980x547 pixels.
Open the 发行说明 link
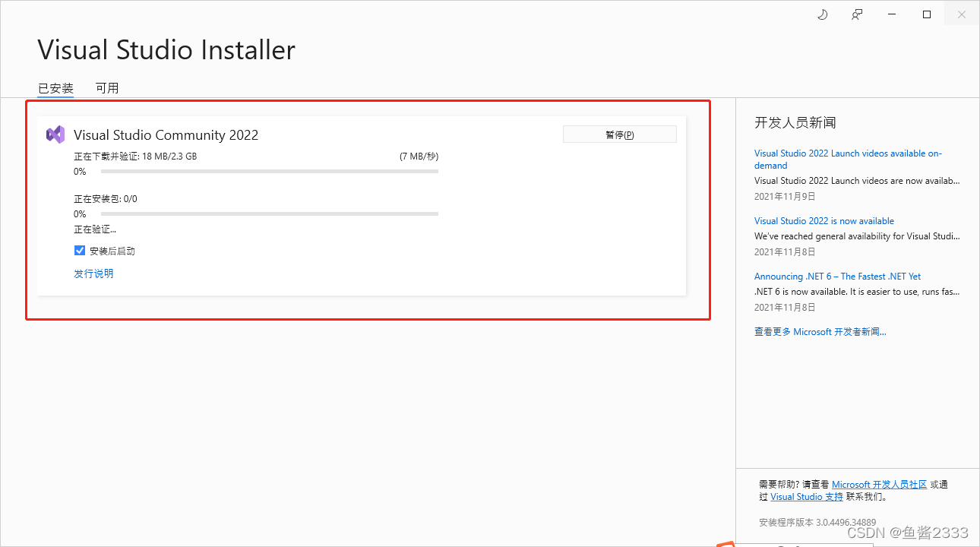click(x=93, y=273)
